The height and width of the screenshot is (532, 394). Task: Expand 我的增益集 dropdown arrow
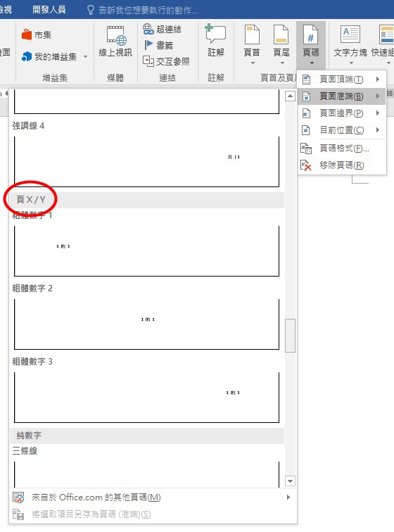pyautogui.click(x=86, y=57)
